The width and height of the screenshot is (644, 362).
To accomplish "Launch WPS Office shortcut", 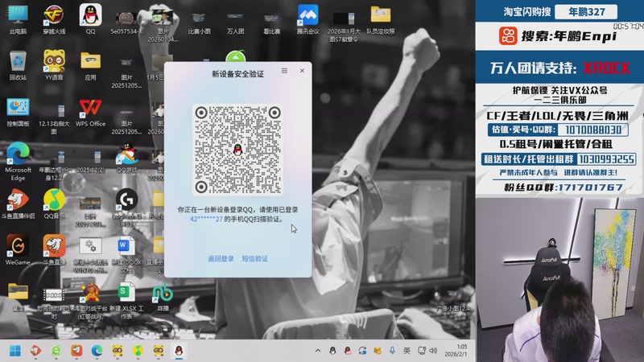I will (90, 112).
